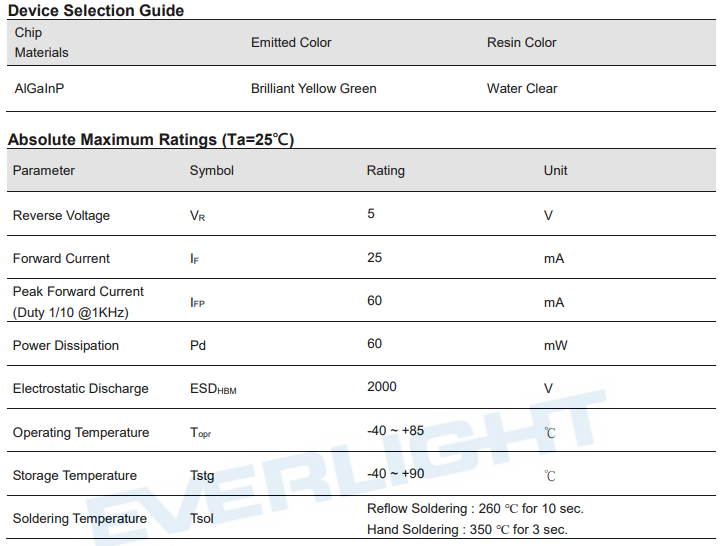Click the Symbol column header
This screenshot has width=726, height=546.
[212, 170]
